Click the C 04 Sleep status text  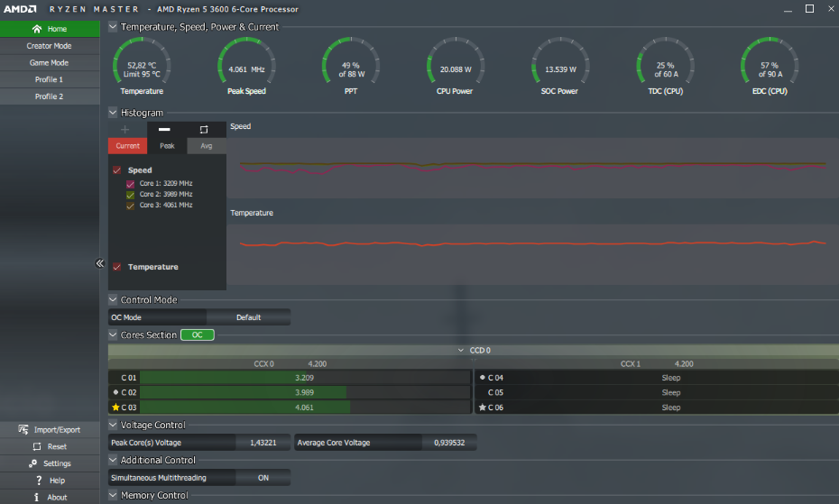pyautogui.click(x=671, y=378)
